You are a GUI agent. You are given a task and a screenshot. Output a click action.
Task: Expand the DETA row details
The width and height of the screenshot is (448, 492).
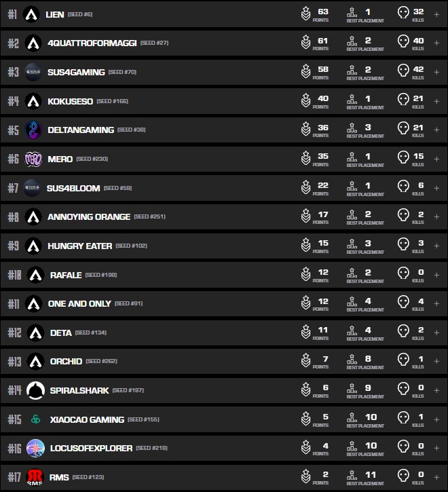pos(436,333)
